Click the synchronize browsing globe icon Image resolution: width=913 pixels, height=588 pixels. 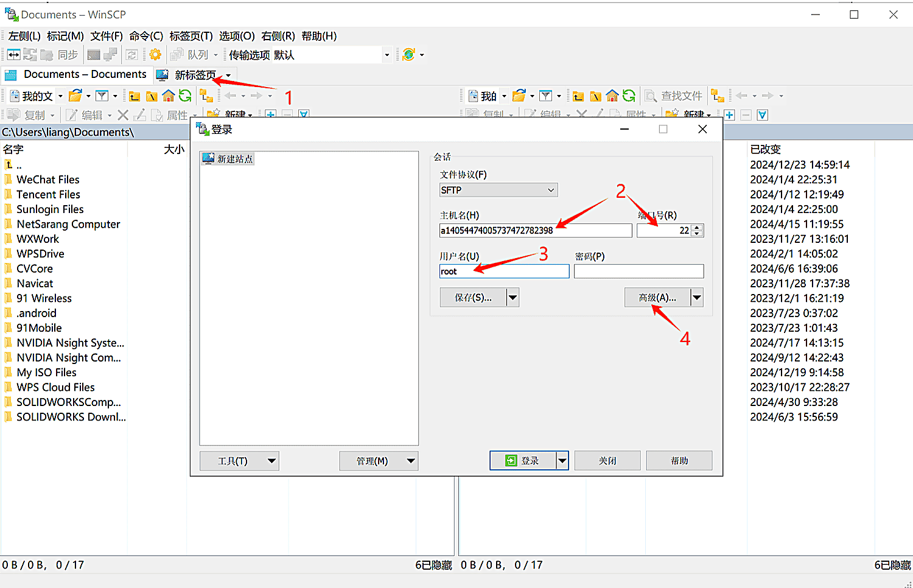coord(408,55)
